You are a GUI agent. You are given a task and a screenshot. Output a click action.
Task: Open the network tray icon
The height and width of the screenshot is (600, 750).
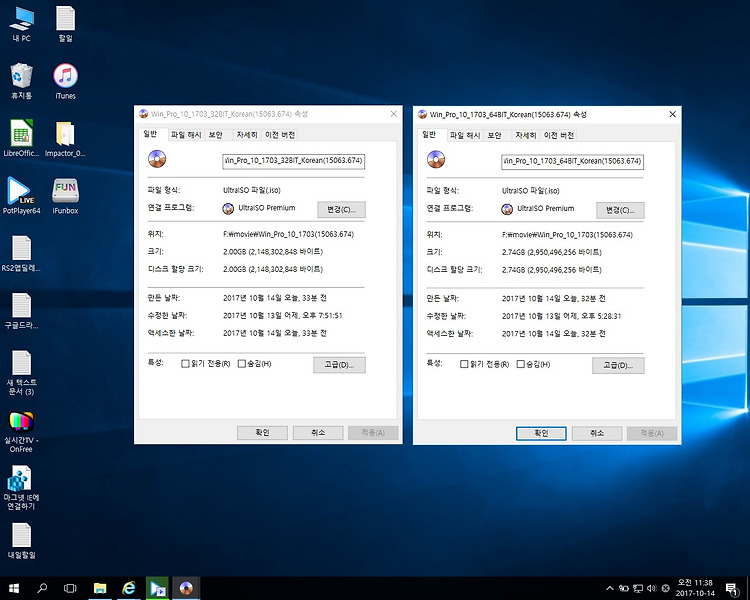point(638,589)
